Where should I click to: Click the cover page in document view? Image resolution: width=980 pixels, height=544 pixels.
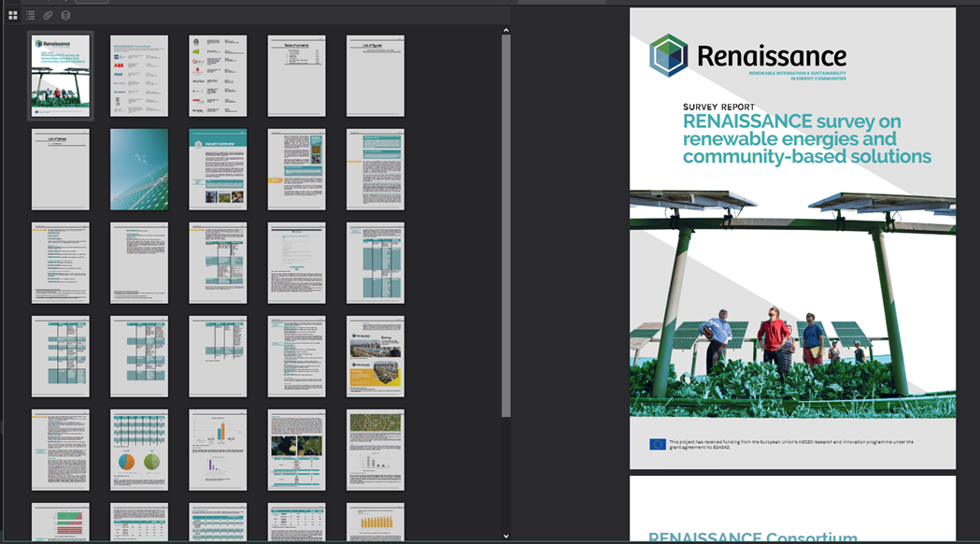(x=792, y=238)
